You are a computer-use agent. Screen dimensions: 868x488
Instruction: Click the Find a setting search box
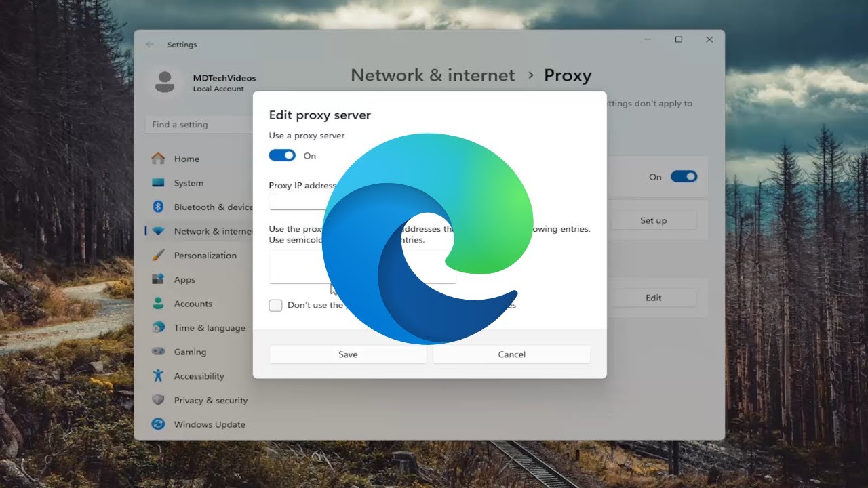pyautogui.click(x=199, y=125)
